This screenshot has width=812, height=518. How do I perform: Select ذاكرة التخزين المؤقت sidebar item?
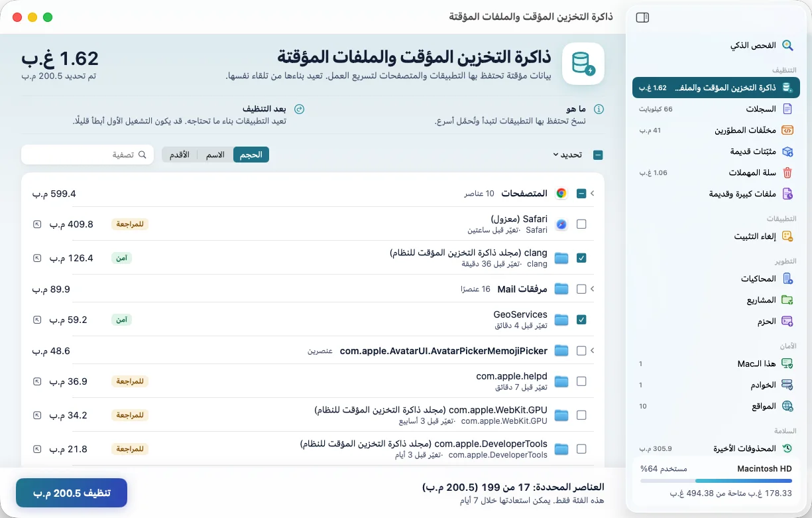click(716, 88)
